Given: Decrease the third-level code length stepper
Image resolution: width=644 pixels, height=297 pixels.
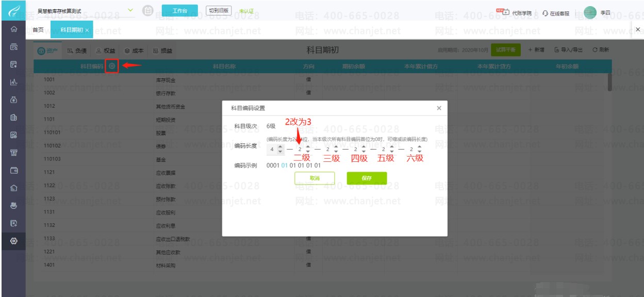Looking at the screenshot, I should (336, 152).
